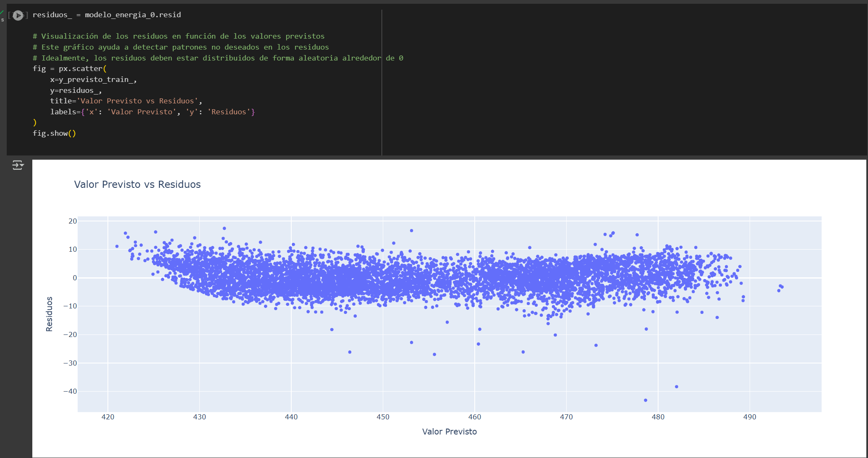This screenshot has width=868, height=458.
Task: Run the code cell with play button
Action: 18,16
